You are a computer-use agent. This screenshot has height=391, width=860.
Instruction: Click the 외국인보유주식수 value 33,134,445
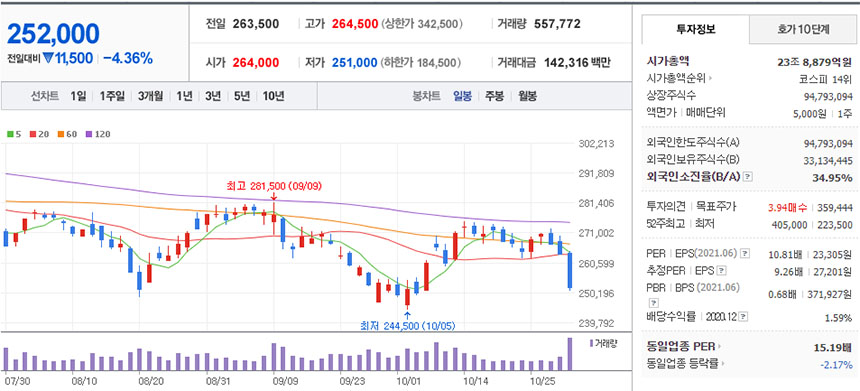tap(828, 161)
